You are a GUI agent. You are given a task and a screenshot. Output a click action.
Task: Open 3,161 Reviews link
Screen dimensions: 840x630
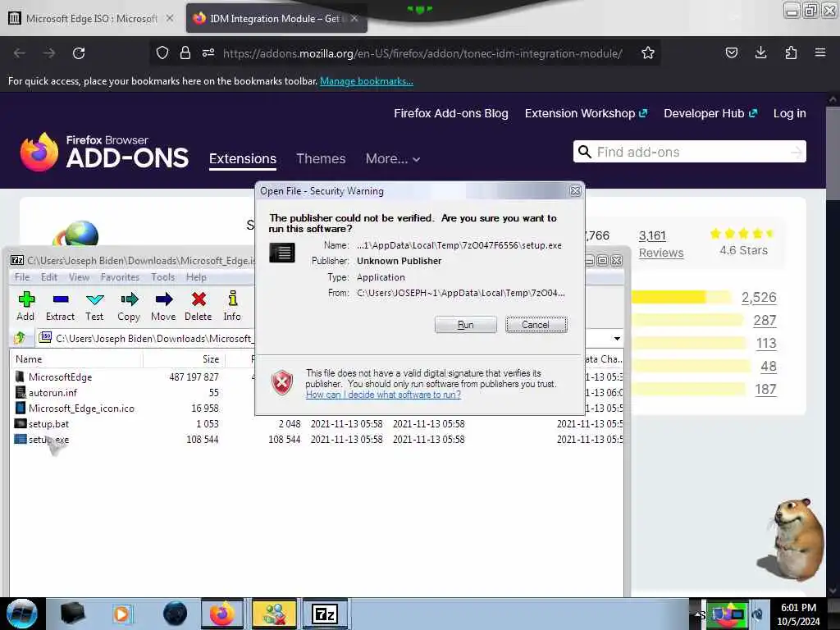661,244
